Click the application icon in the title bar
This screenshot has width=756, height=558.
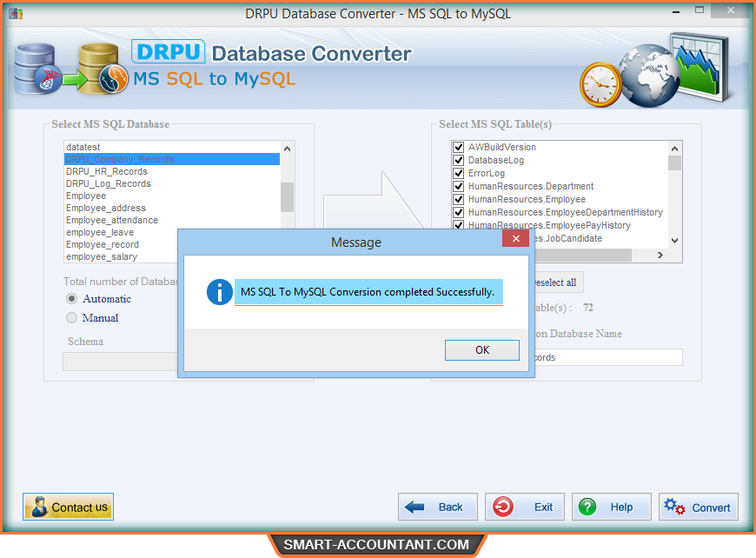pos(16,14)
